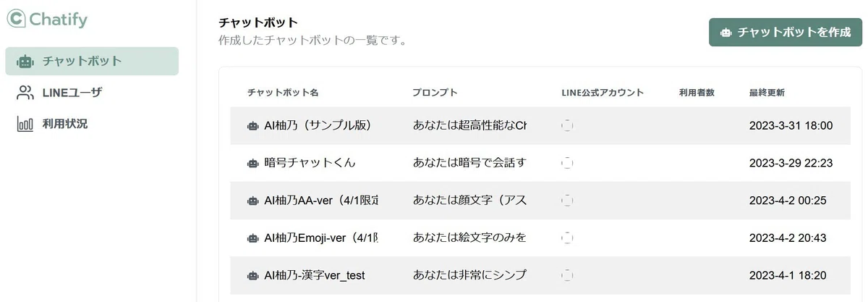Click the robot icon on the チャットボットを作成 button
Viewport: 868px width, 302px height.
click(726, 33)
